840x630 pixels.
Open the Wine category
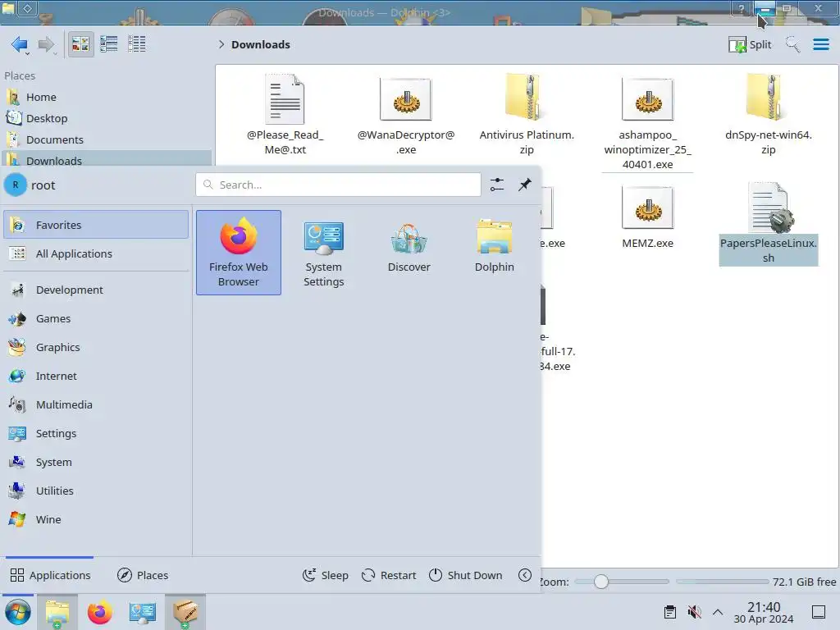[x=96, y=519]
